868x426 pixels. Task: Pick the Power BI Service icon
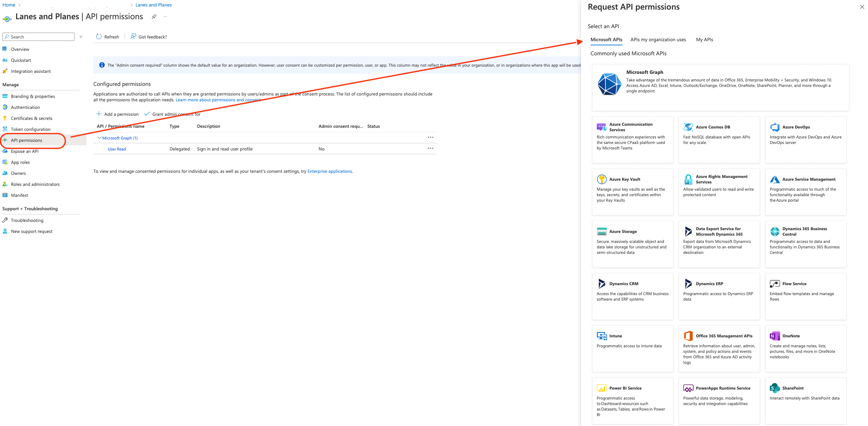coord(602,388)
